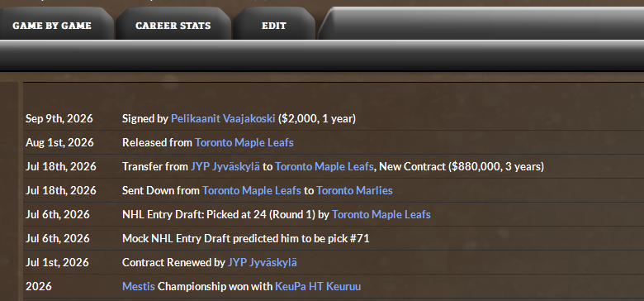644x301 pixels.
Task: Click Toronto Maple Leafs in Released entry
Action: click(244, 142)
